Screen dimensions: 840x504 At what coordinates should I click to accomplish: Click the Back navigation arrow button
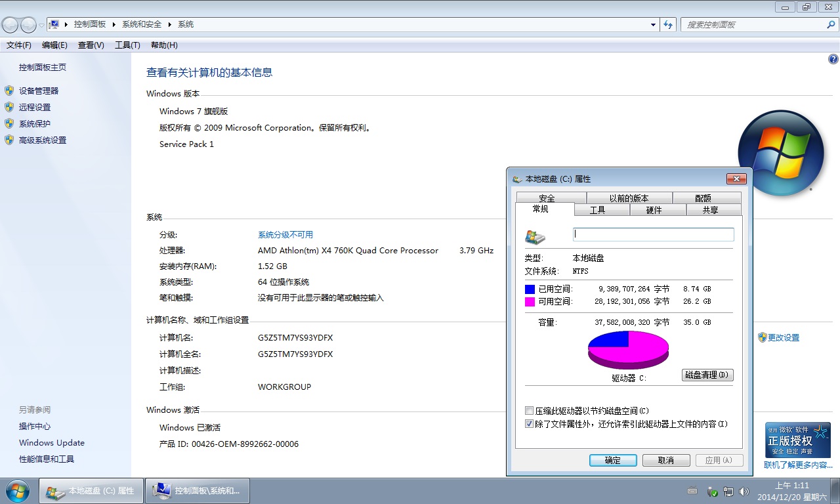tap(10, 25)
